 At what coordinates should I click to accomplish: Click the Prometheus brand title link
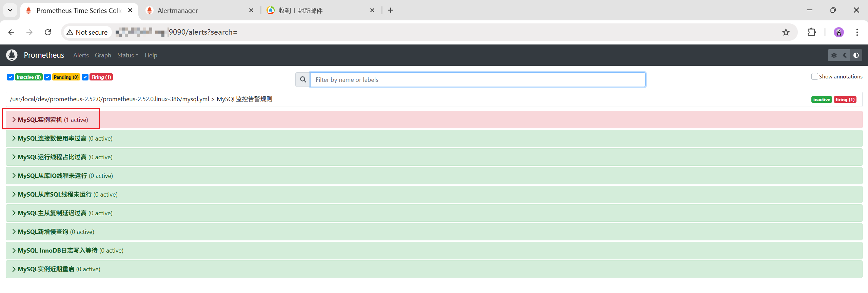[44, 55]
